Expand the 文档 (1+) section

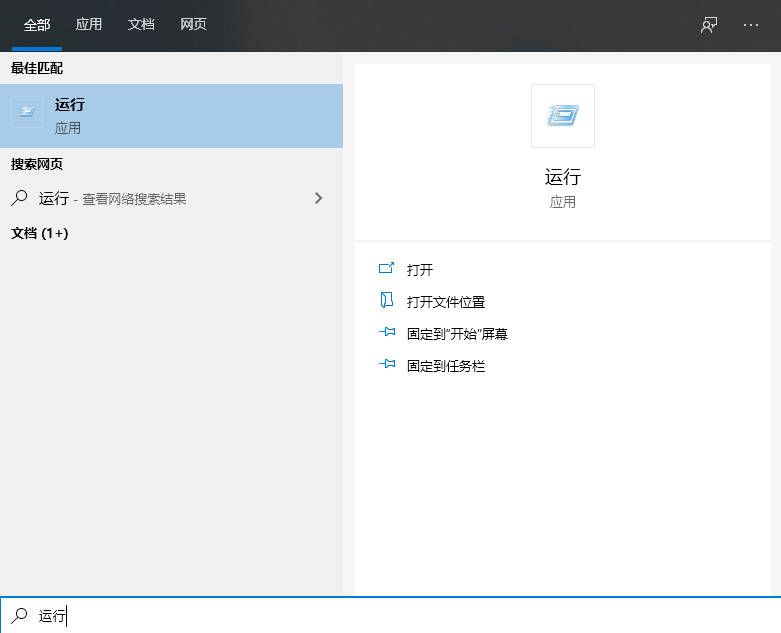tap(40, 233)
